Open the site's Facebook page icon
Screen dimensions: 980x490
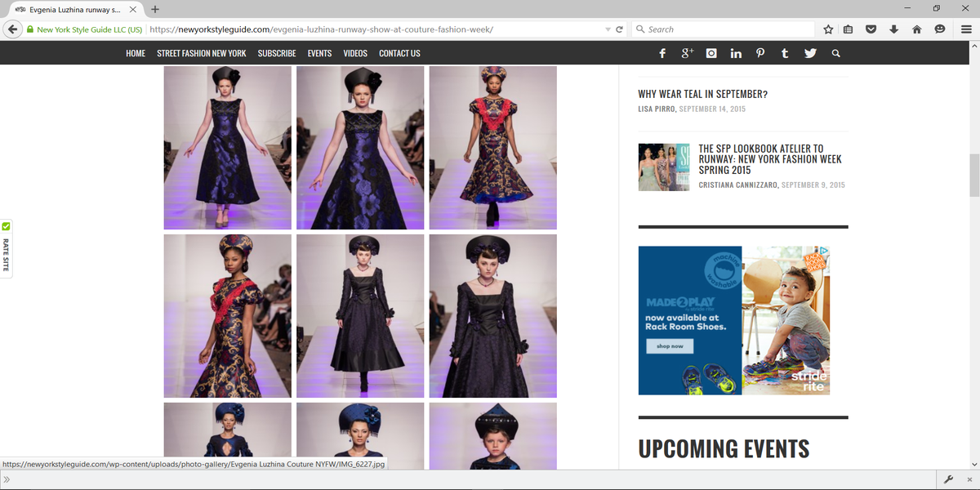662,53
